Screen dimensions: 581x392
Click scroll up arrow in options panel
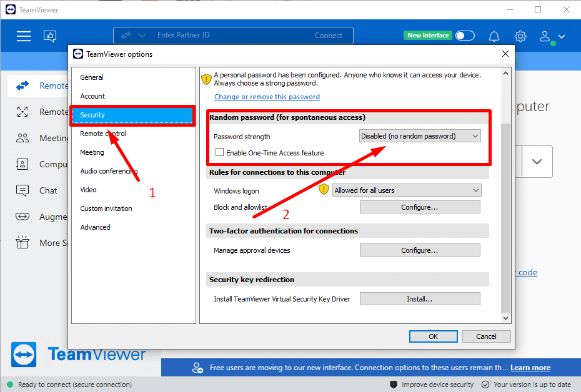(506, 73)
